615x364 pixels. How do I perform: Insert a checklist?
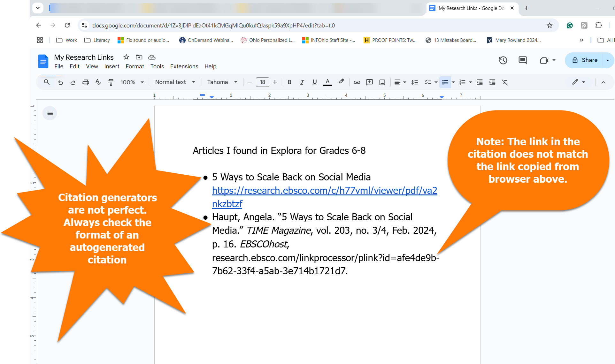(x=428, y=82)
